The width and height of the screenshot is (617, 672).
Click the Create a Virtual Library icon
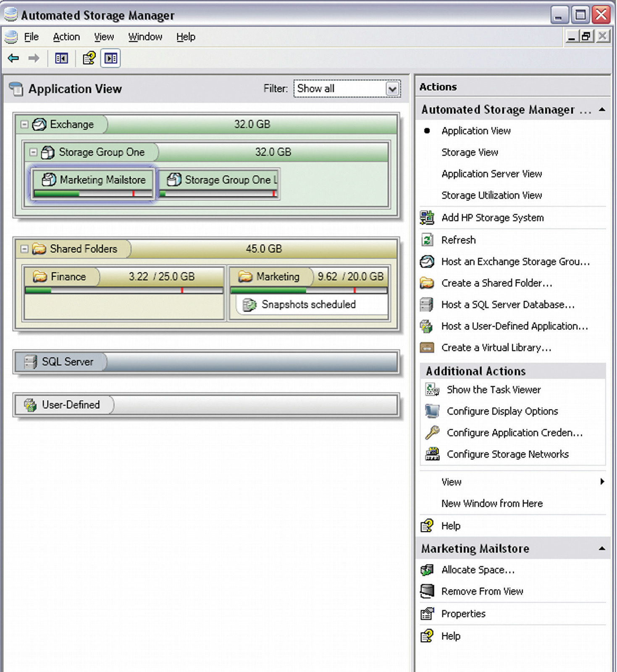427,347
